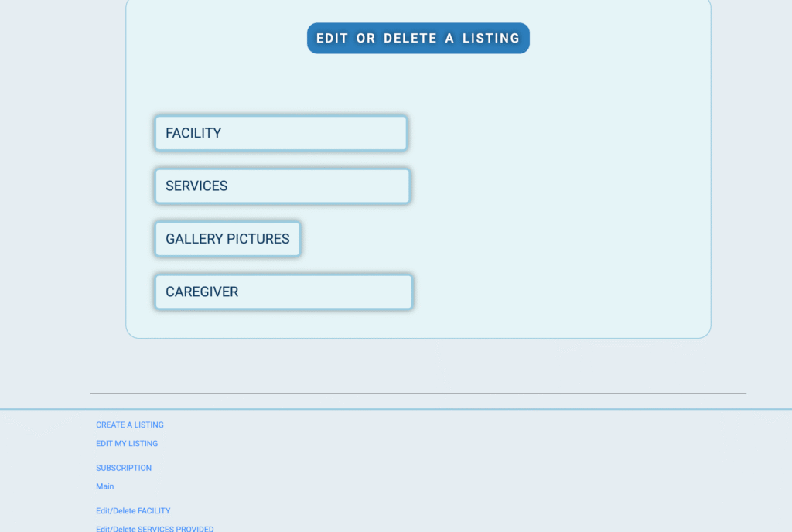
Task: Select EDIT MY LISTING in footer navigation
Action: click(127, 443)
